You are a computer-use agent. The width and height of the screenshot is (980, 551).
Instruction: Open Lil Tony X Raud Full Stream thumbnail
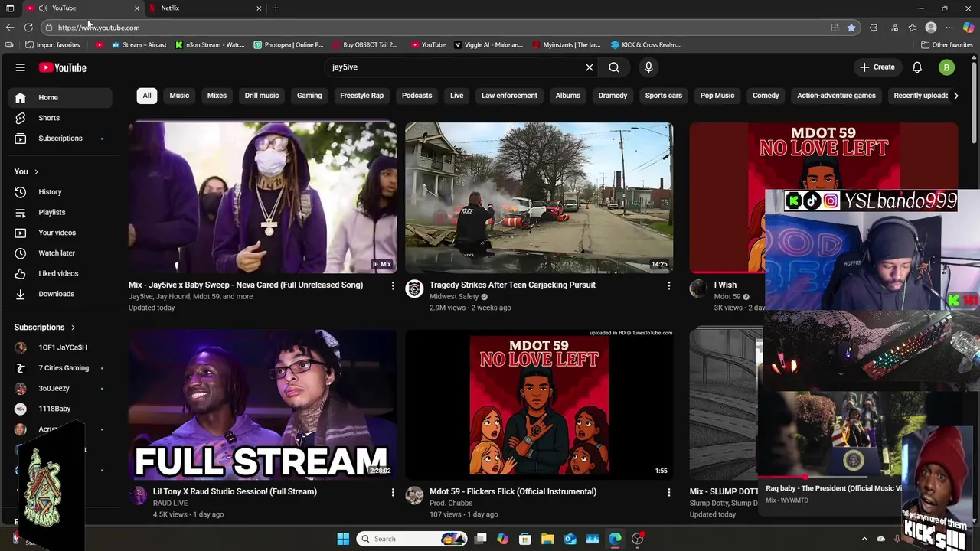pyautogui.click(x=263, y=405)
